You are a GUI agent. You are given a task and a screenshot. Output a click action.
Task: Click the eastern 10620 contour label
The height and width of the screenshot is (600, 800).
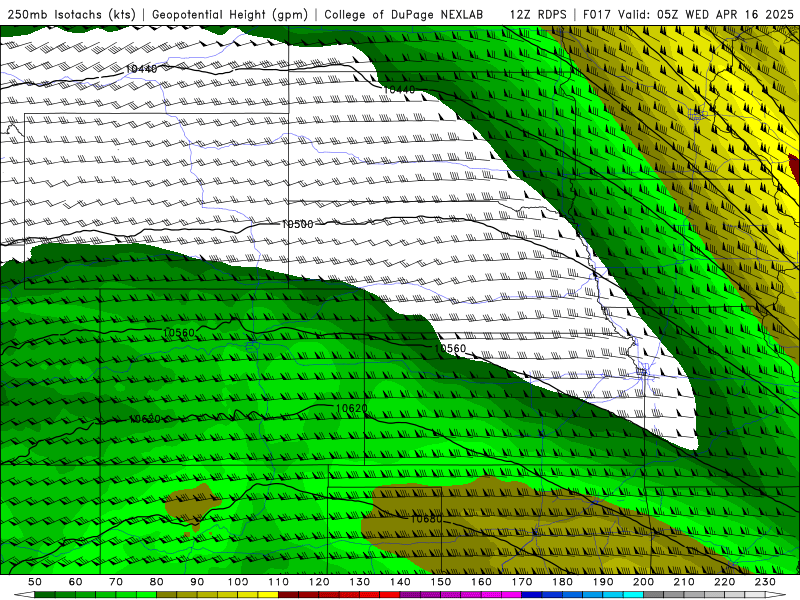pos(352,408)
